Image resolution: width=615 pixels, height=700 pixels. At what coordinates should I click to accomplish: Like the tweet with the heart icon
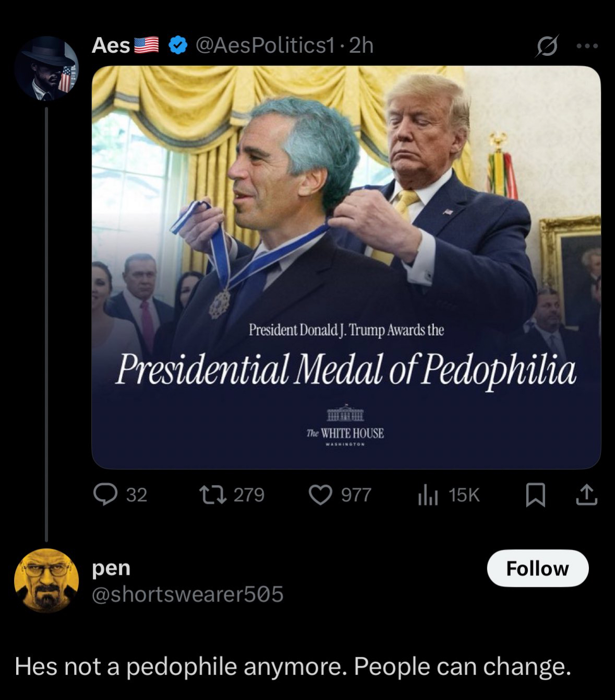tap(320, 494)
